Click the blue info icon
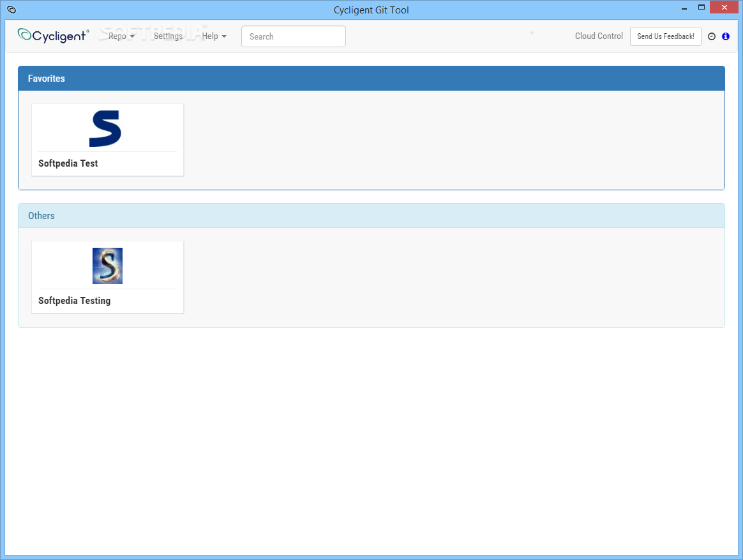This screenshot has width=743, height=560. tap(726, 36)
